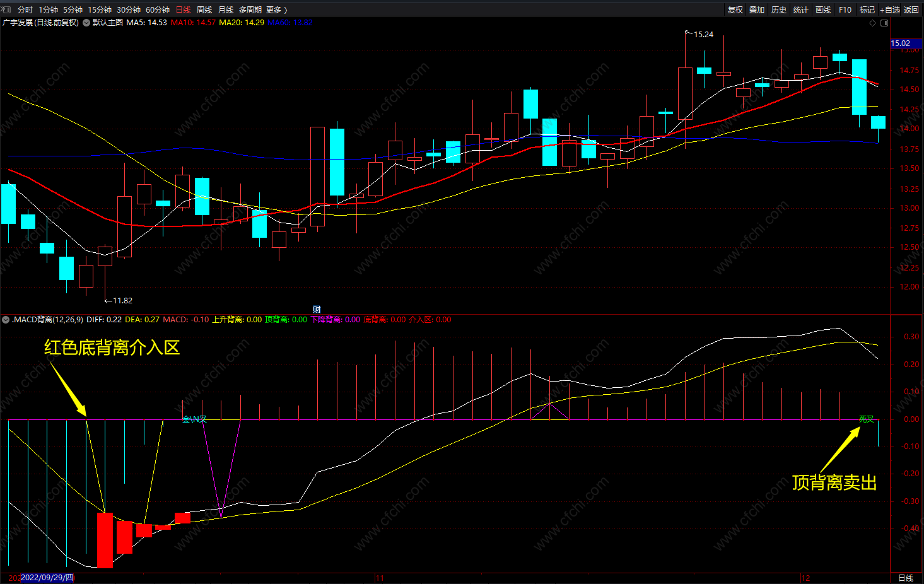Click the panel toggle icon at top-left corner
Screen dimensions: 924x584
(6, 9)
